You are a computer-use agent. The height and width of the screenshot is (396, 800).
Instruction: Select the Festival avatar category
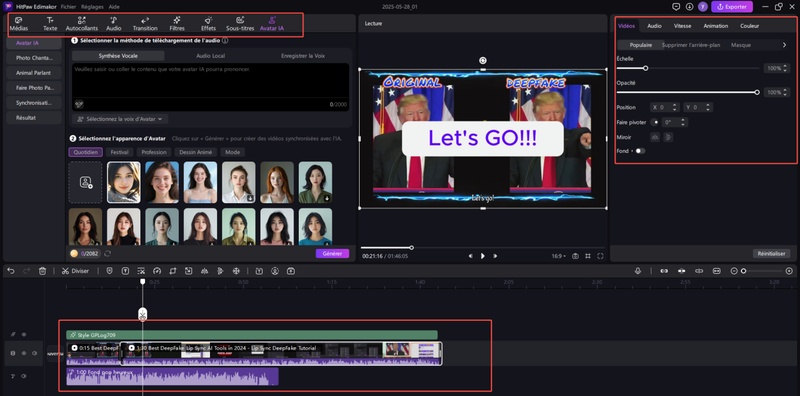(119, 152)
